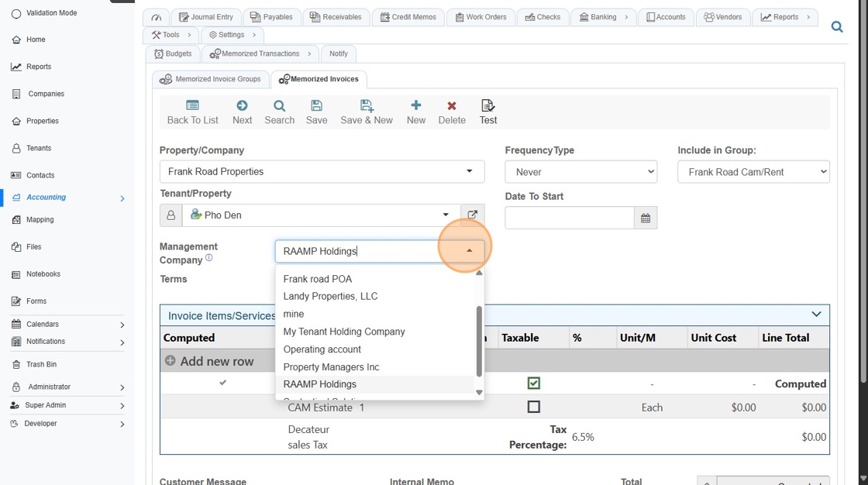
Task: Pick Frank road POA option
Action: point(375,279)
